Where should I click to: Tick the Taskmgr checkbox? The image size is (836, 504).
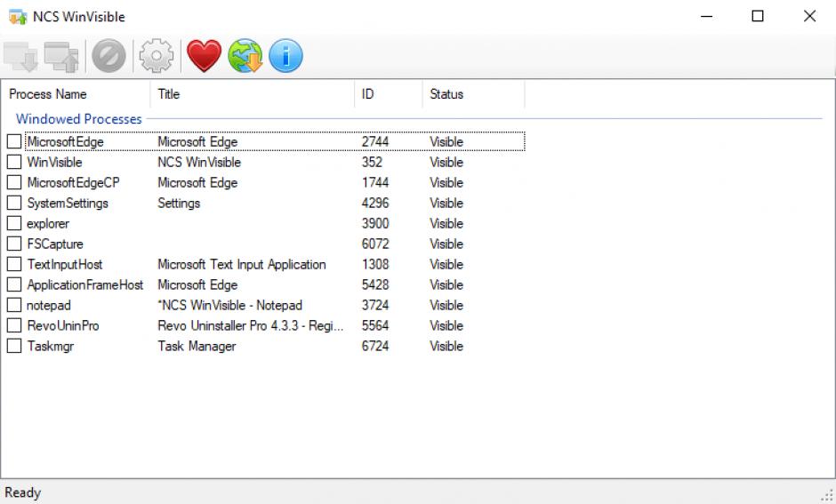tap(14, 346)
